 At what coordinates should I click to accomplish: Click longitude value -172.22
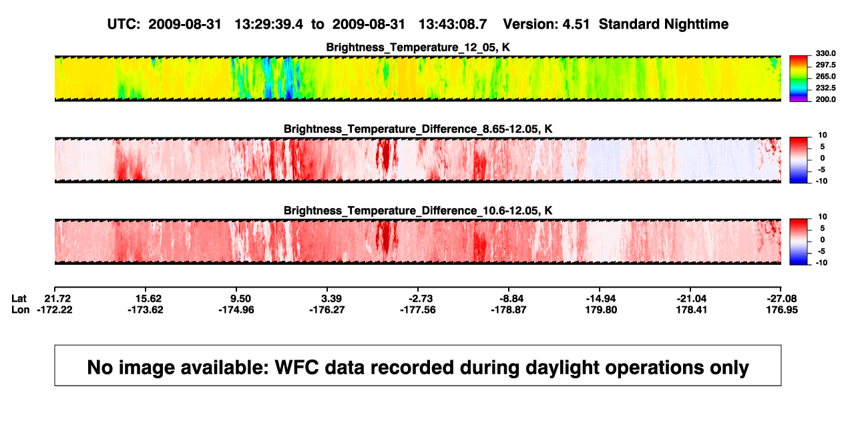[x=56, y=310]
